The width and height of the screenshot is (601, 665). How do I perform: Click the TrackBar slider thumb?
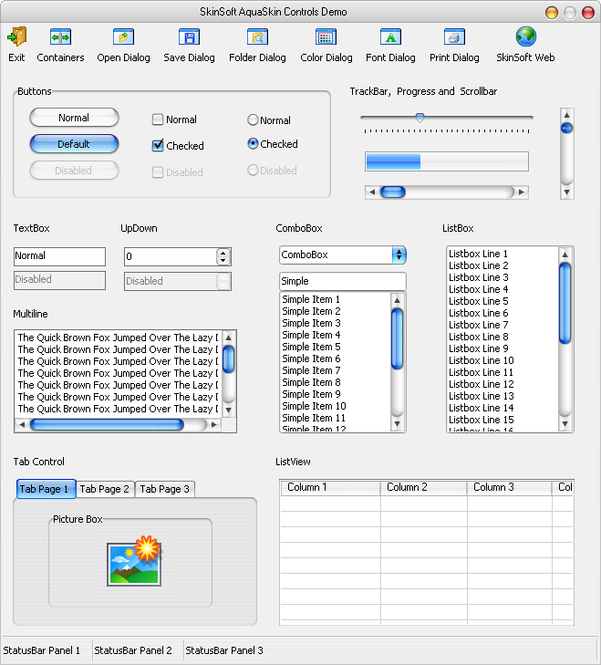(420, 117)
